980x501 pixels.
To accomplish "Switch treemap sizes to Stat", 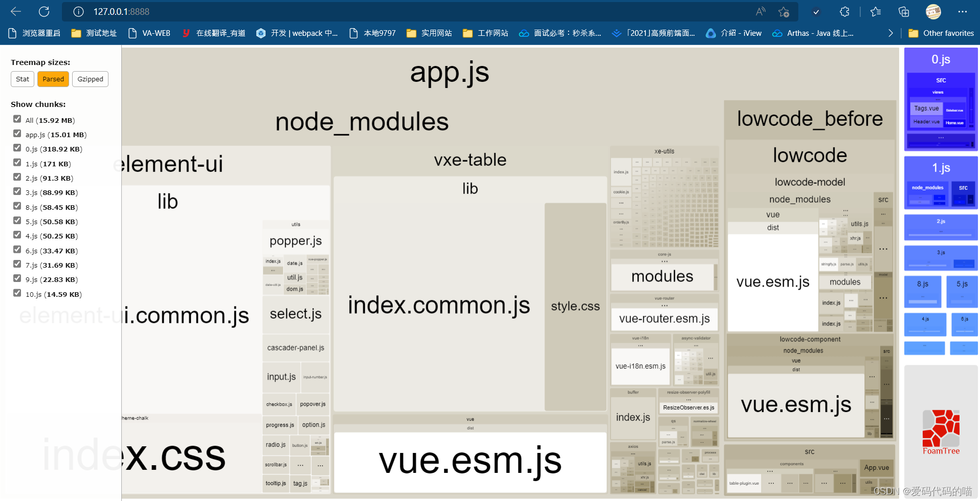I will pos(23,79).
